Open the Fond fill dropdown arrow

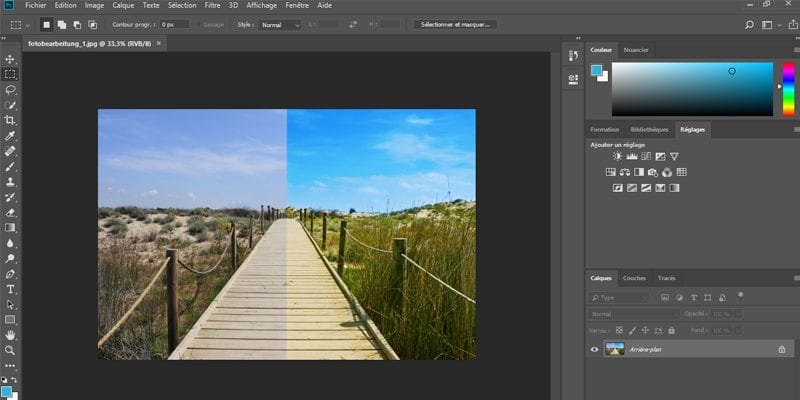738,331
